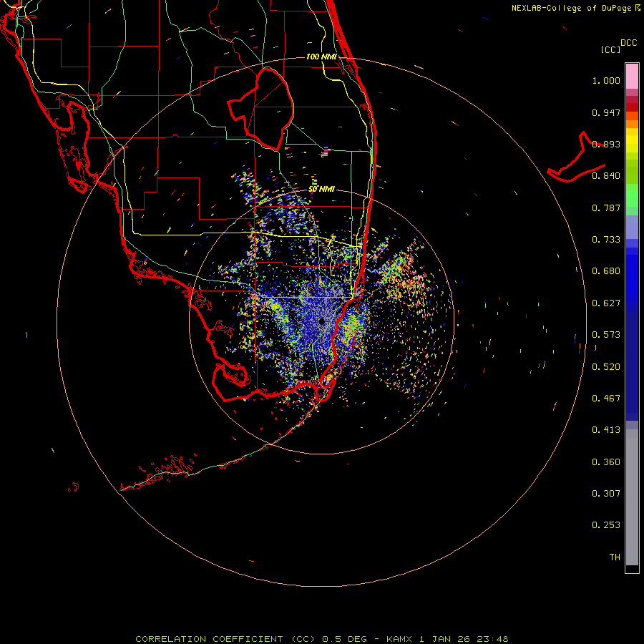Click the CORRELATION COEFFICIENT caption text
Screen dimensions: 644x644
pos(210,639)
